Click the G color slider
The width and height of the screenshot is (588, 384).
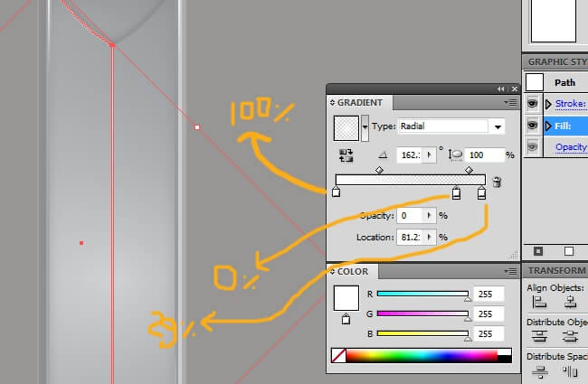tap(422, 314)
